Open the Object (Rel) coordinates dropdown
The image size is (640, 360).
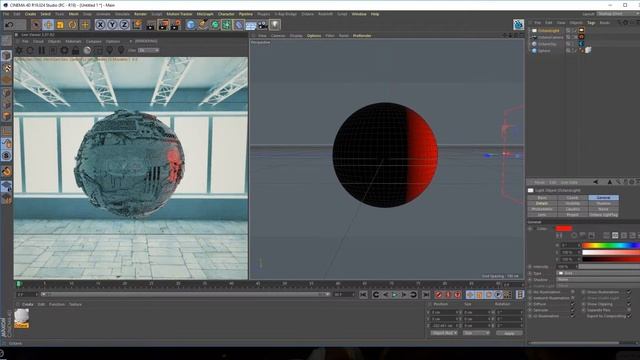[444, 333]
